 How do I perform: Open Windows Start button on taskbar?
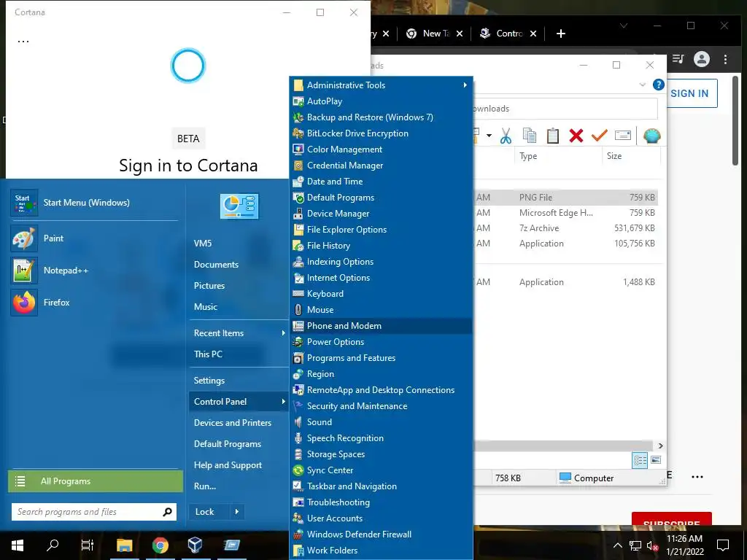pyautogui.click(x=18, y=545)
